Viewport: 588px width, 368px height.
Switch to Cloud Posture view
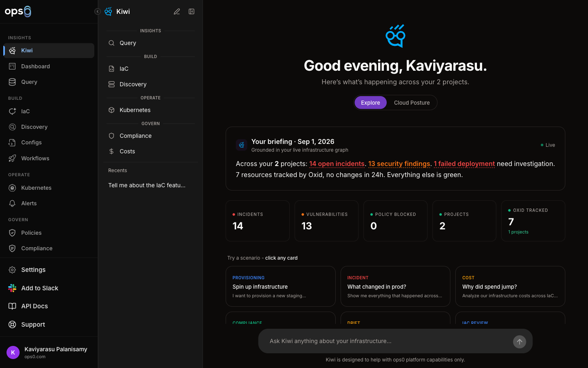pyautogui.click(x=412, y=103)
